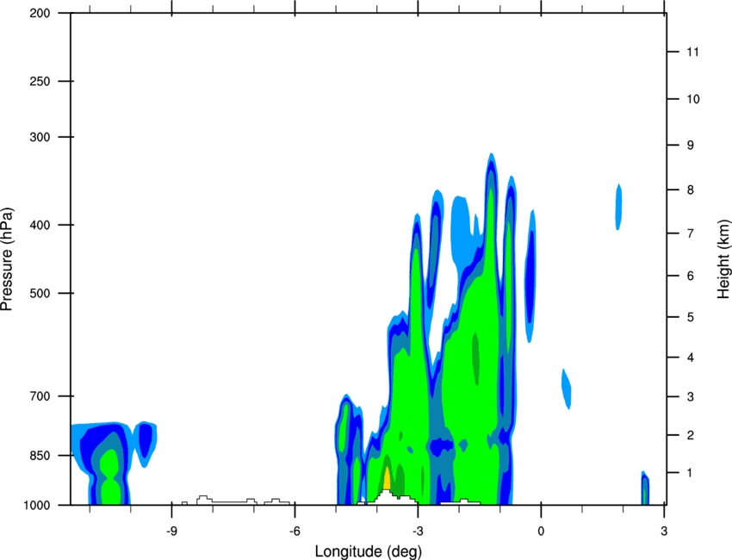Click the 11 km height label
The image size is (732, 560).
coord(692,52)
